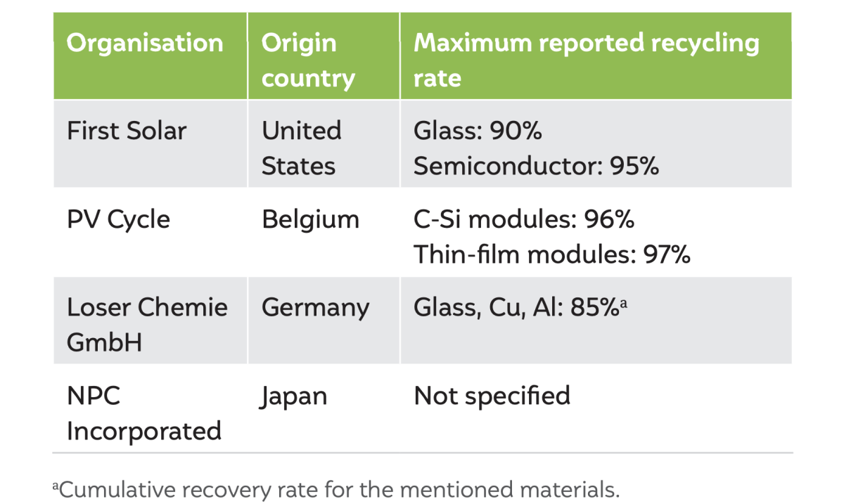Select the PV Cycle cell
844x504 pixels.
[118, 219]
